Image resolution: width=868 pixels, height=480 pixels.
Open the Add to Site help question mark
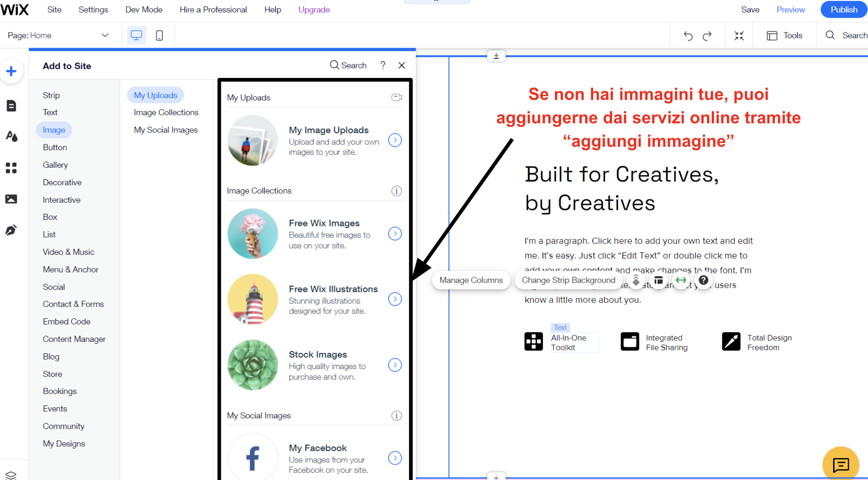(383, 65)
